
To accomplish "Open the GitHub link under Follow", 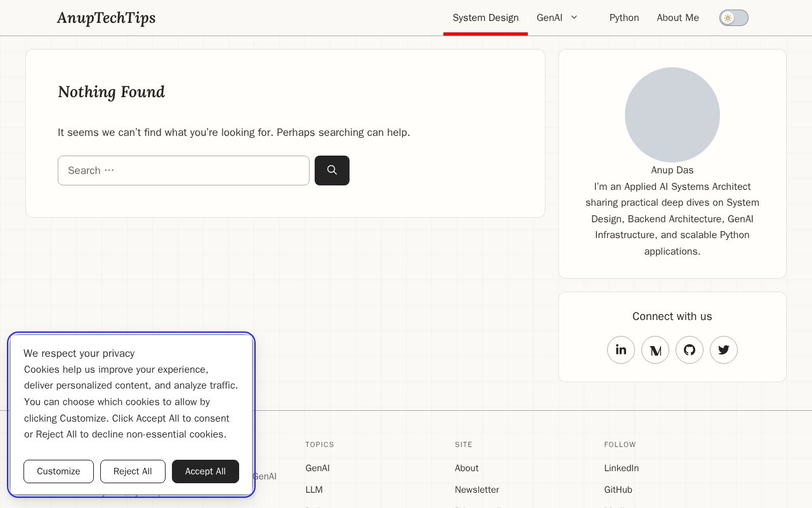I will pyautogui.click(x=619, y=490).
